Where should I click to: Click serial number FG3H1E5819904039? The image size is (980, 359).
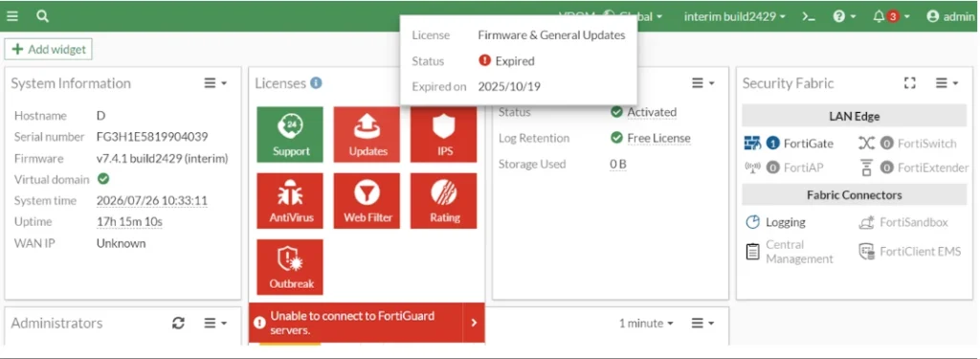click(152, 136)
